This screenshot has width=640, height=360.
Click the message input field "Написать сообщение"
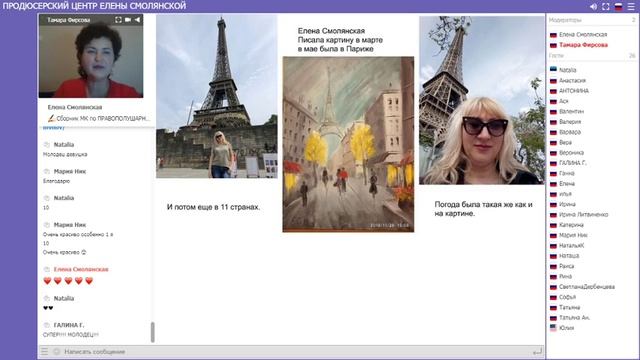[x=296, y=351]
